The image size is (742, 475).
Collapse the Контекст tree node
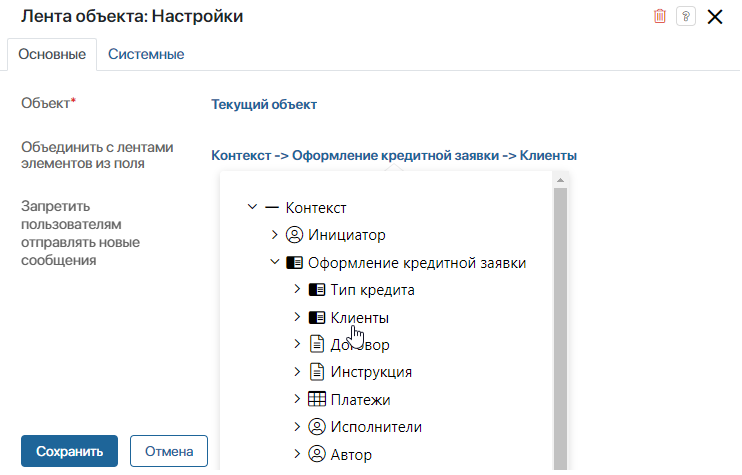(252, 207)
